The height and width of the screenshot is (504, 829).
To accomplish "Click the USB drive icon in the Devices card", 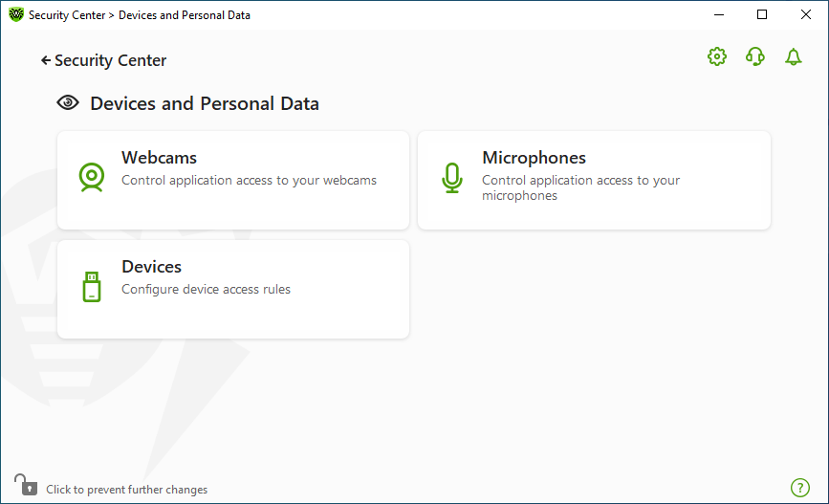I will (92, 287).
